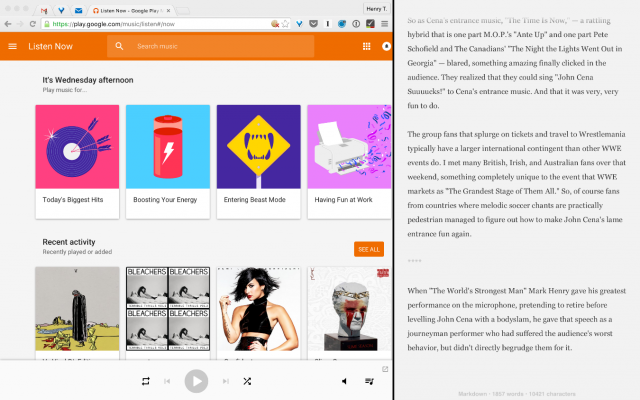
Task: Skip to the next track
Action: pos(225,381)
